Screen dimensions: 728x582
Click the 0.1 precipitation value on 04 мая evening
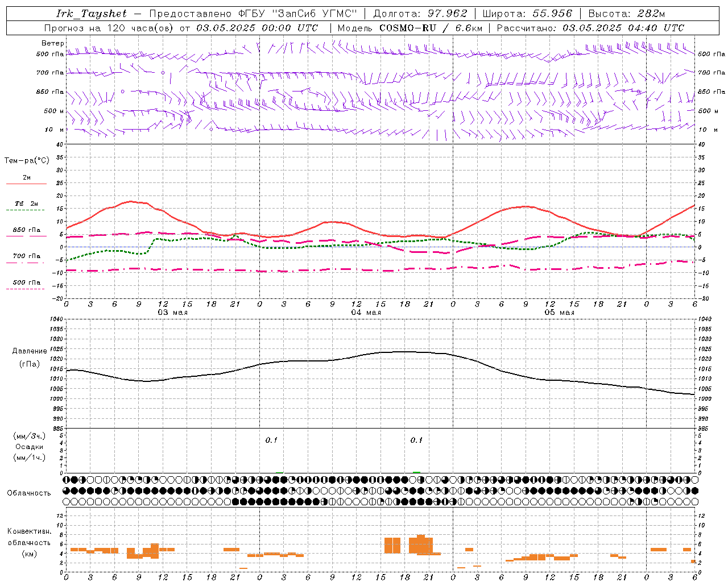[416, 440]
